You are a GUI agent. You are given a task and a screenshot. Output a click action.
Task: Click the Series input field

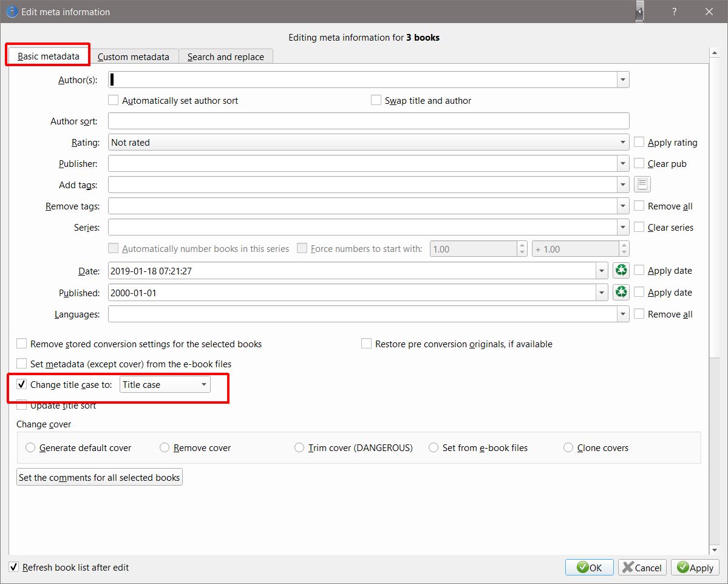click(x=362, y=227)
